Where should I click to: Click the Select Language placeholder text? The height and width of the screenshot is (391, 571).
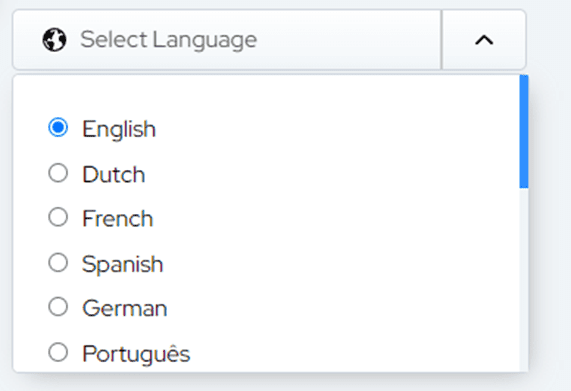[x=169, y=40]
